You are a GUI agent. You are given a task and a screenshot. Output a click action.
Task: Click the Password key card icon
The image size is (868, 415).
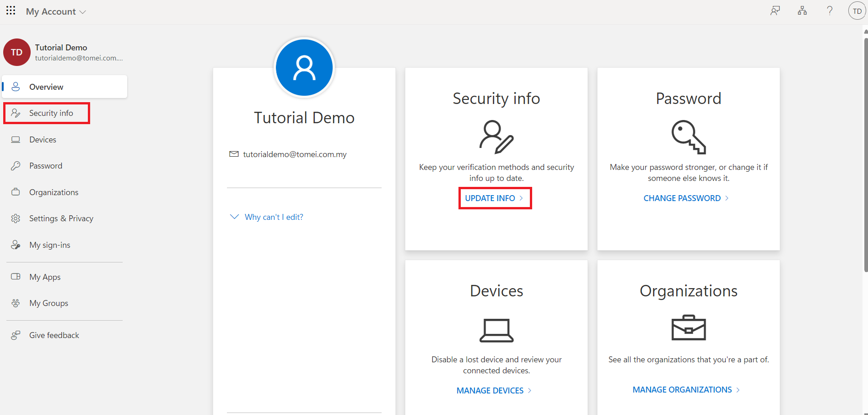pyautogui.click(x=688, y=137)
